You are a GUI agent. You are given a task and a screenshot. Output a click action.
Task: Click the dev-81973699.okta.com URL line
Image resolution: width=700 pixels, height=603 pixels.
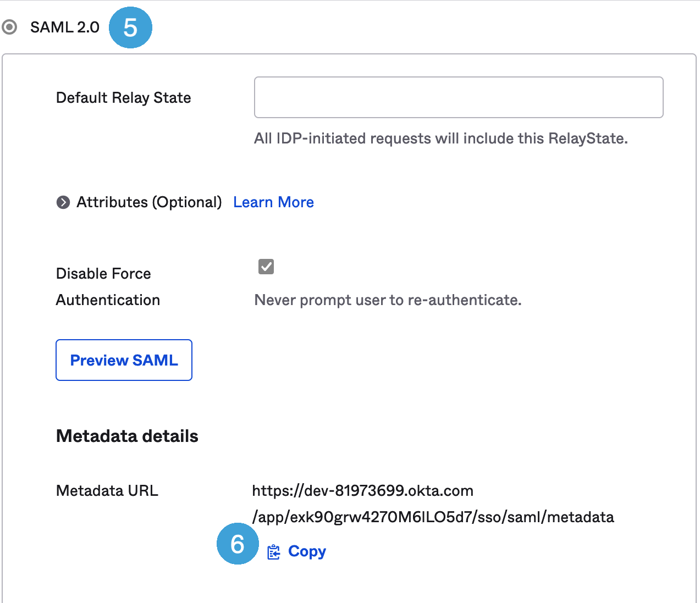pos(362,490)
